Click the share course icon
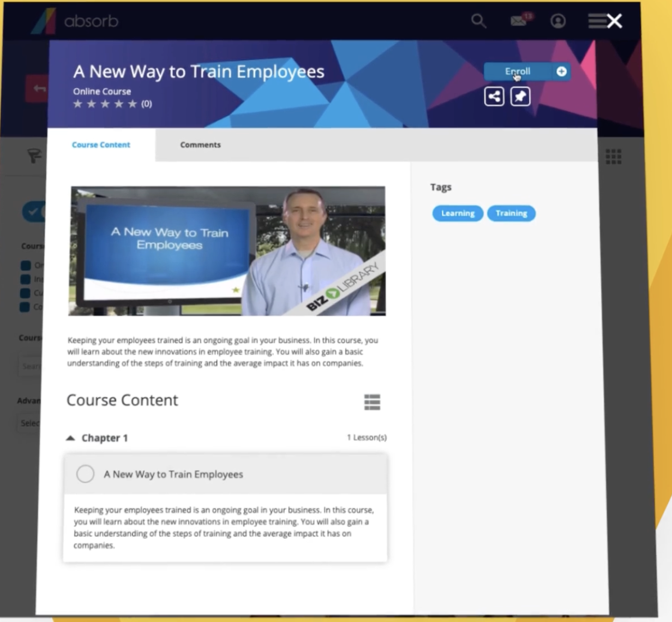Viewport: 672px width, 622px height. (x=494, y=97)
